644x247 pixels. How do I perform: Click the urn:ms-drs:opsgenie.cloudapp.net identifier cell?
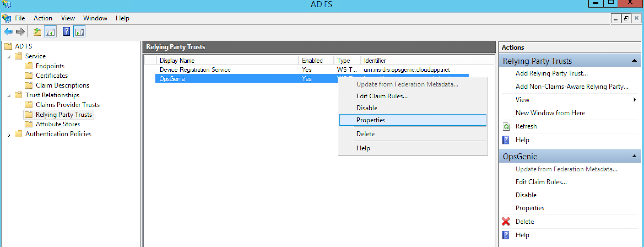pos(407,70)
